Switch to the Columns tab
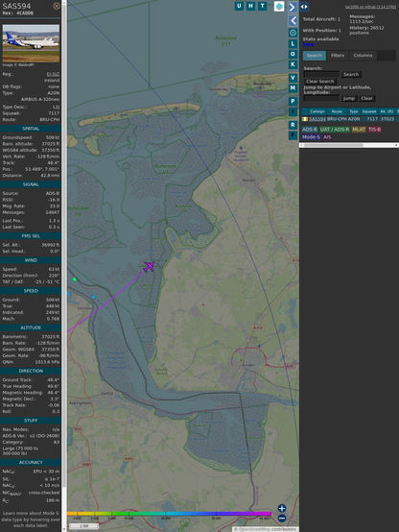The image size is (399, 532). click(363, 56)
